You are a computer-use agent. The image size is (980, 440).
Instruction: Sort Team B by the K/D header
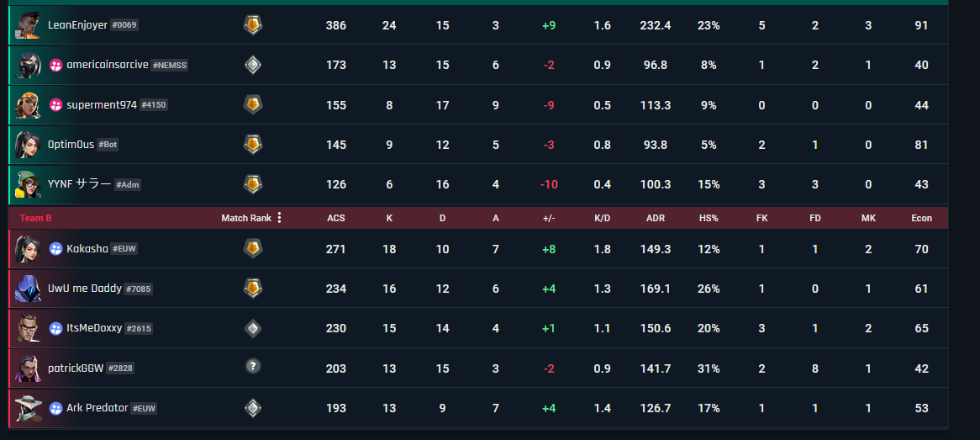603,219
